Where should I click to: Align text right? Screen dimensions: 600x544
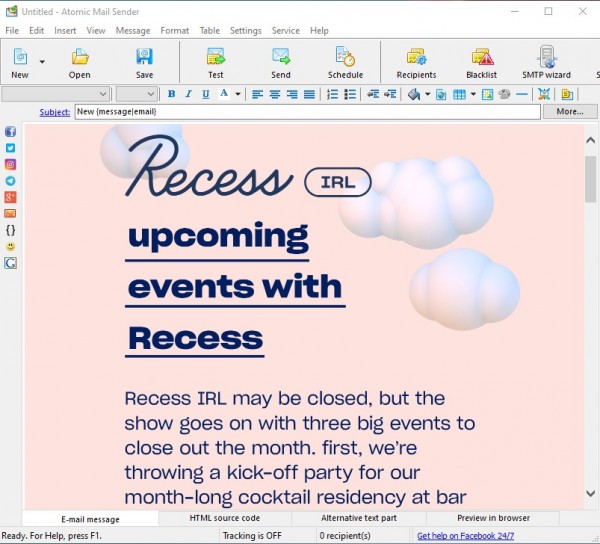point(292,94)
